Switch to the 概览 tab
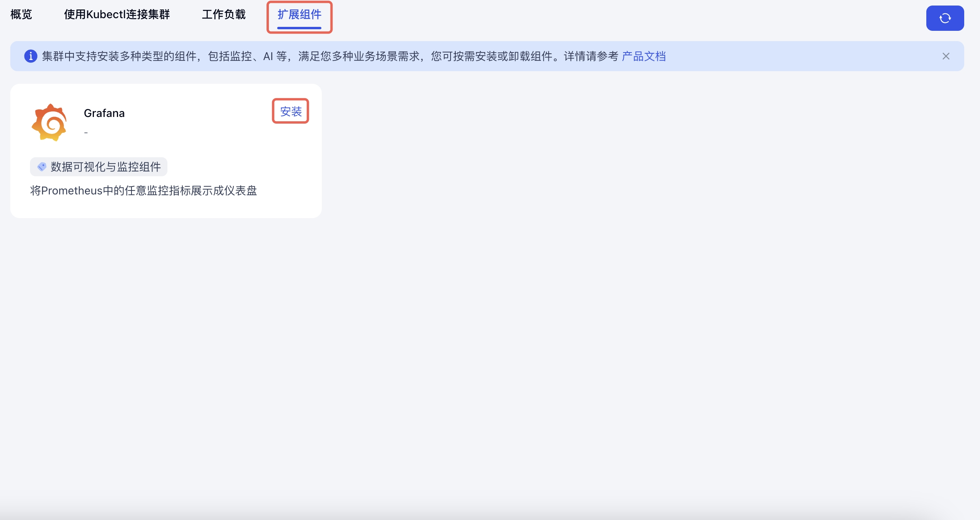This screenshot has height=520, width=980. (21, 15)
